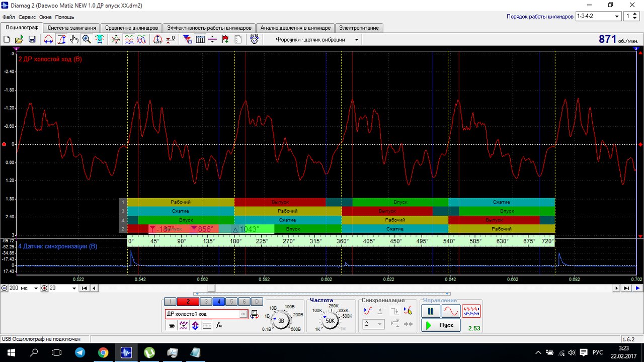
Task: Click the divider line icon in toolbar
Action: (212, 39)
